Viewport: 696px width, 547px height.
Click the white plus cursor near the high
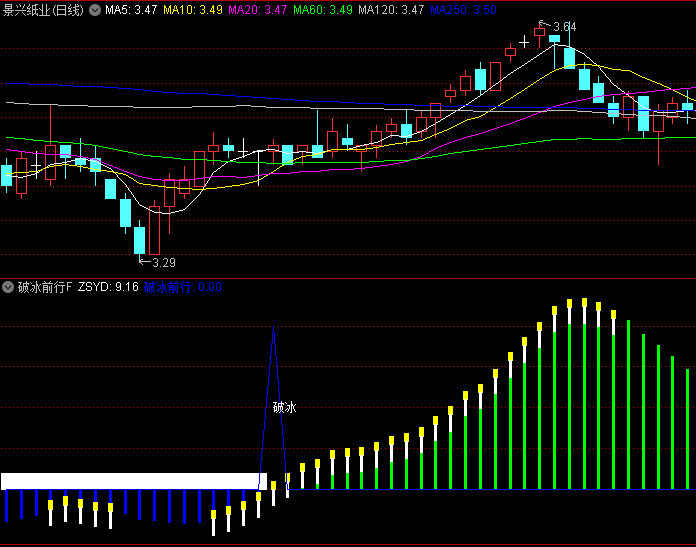tap(523, 42)
